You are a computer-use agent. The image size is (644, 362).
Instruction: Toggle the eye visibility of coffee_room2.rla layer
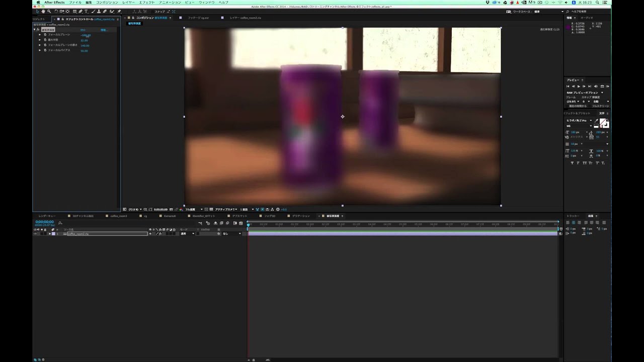click(x=35, y=234)
